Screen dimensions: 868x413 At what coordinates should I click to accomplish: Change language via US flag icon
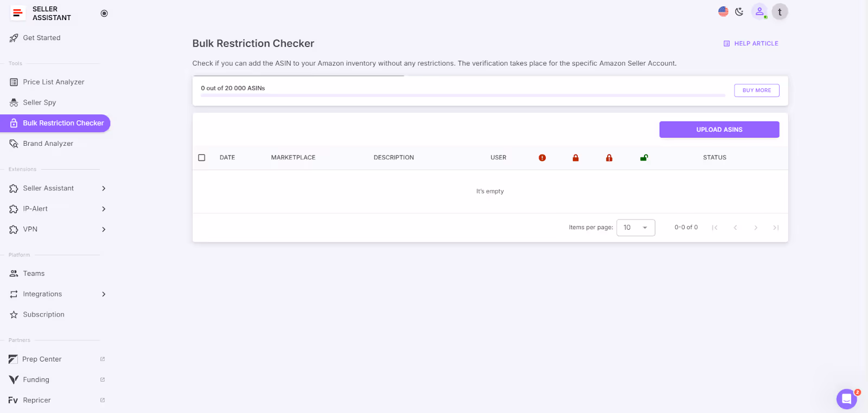[x=723, y=11]
